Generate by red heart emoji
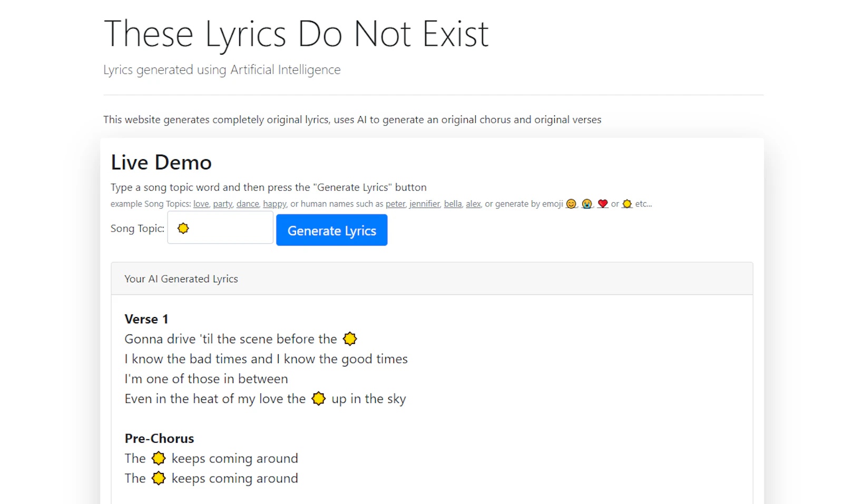 coord(603,204)
